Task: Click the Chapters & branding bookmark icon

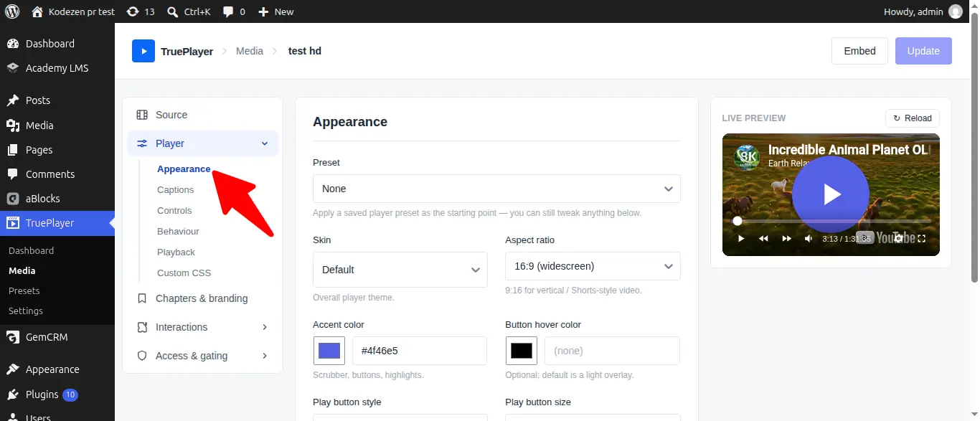Action: coord(142,298)
